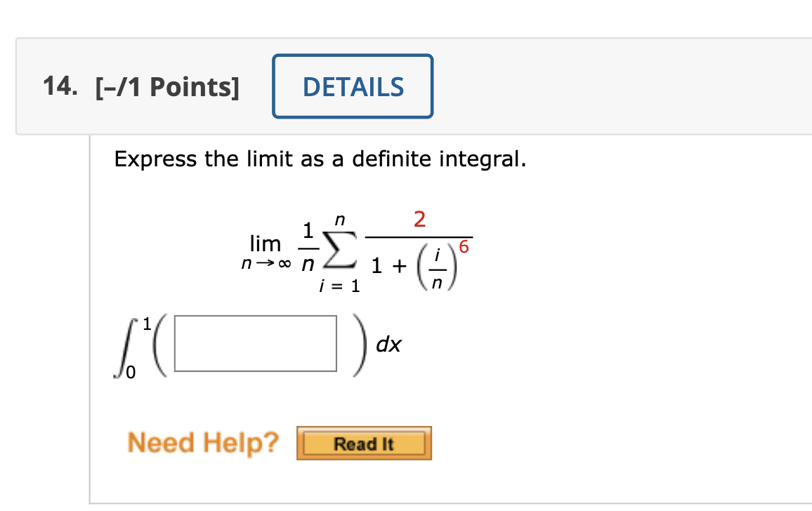Click the red numerator 2 in the fraction

point(419,220)
